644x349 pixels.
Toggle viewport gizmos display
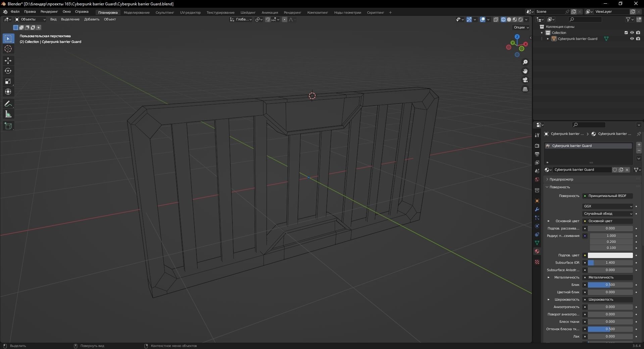coord(469,19)
